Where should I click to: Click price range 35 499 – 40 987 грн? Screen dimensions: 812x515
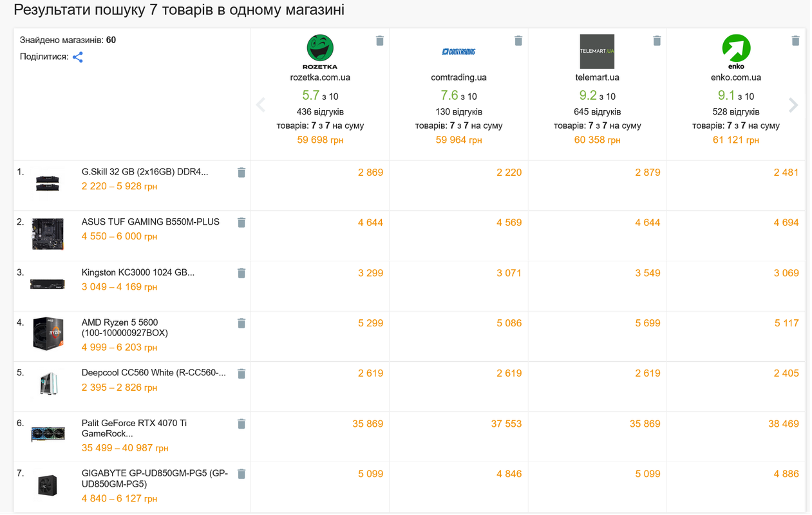pyautogui.click(x=125, y=448)
